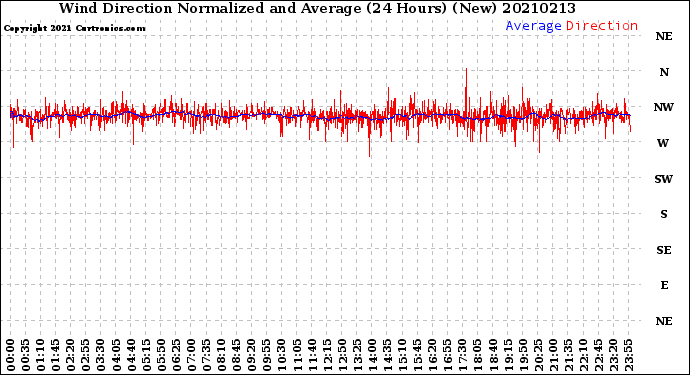Click the 07:35 time axis label
This screenshot has width=690, height=375.
tap(206, 355)
